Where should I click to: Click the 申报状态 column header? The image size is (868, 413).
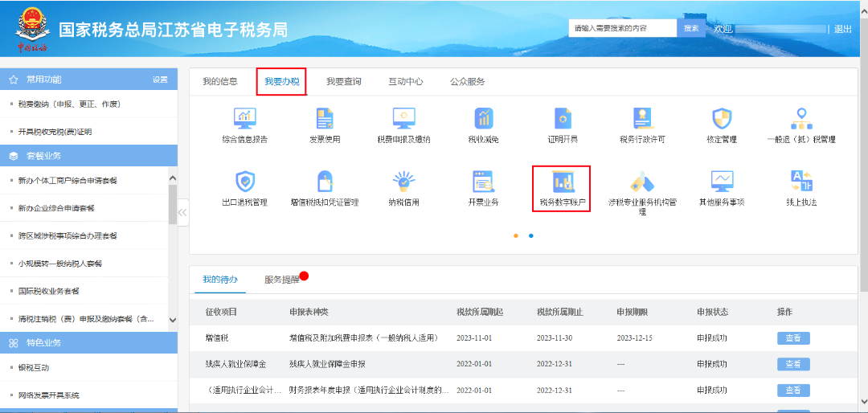pyautogui.click(x=712, y=313)
